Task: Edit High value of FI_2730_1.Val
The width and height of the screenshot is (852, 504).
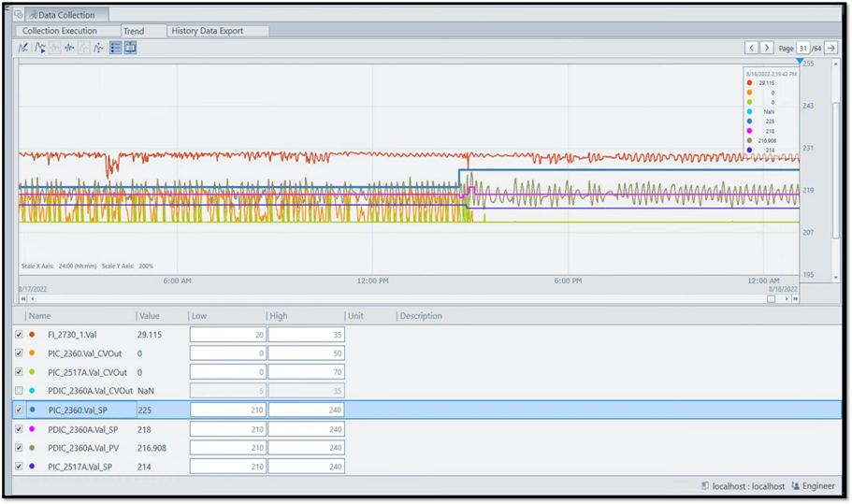Action: tap(307, 335)
